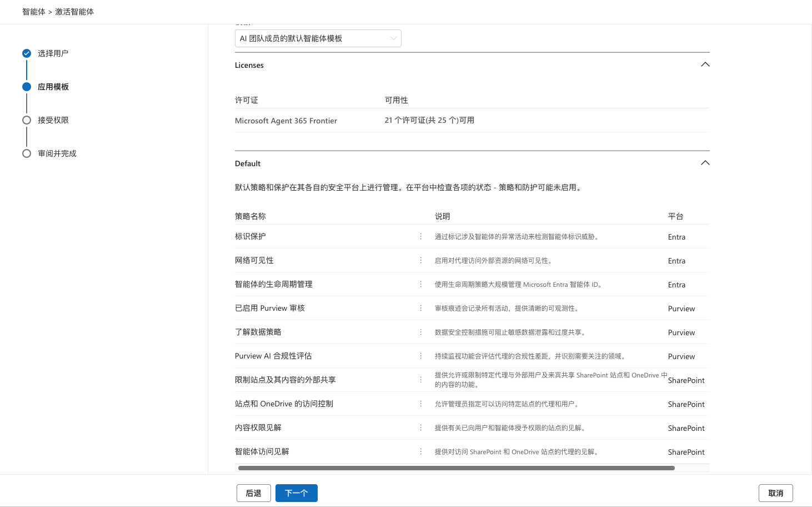Click the 取消 button
The height and width of the screenshot is (507, 812).
click(x=776, y=493)
